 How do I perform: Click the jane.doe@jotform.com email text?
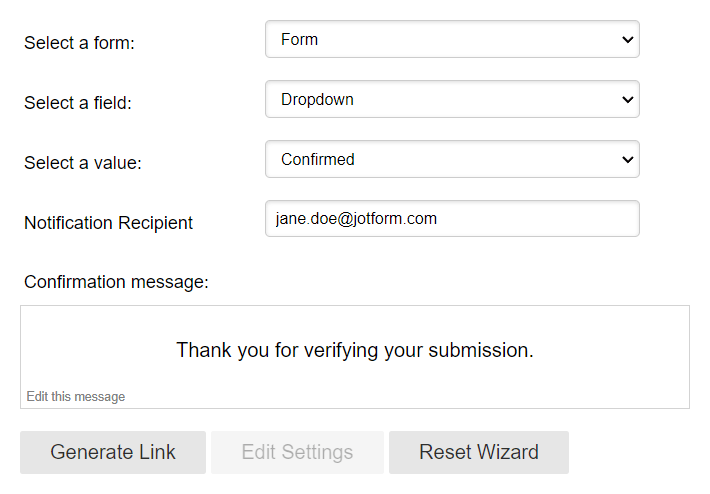pyautogui.click(x=356, y=218)
